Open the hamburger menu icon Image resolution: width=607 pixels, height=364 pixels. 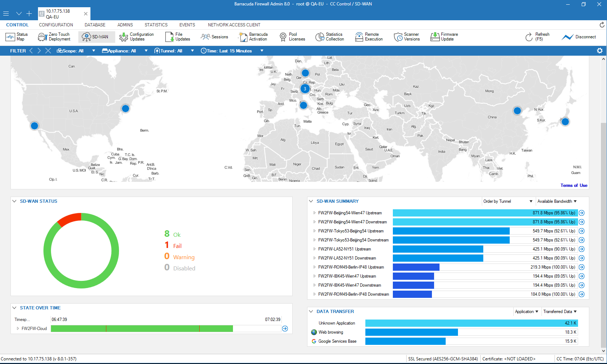point(6,14)
